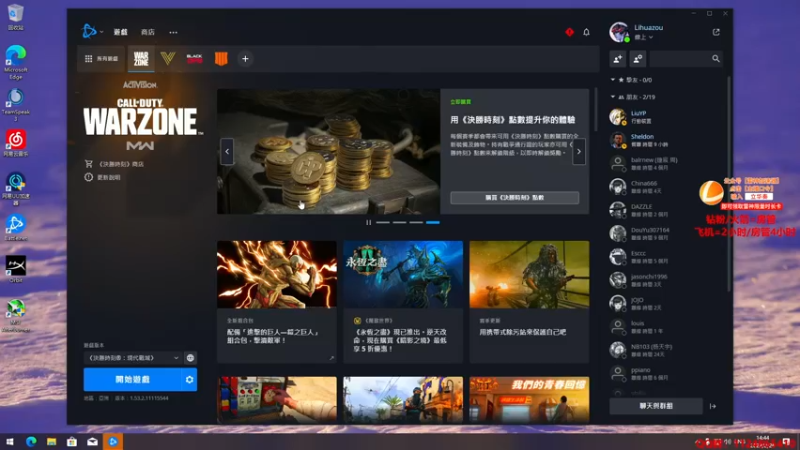
Task: Open Lihuazou profile avatar
Action: [619, 32]
